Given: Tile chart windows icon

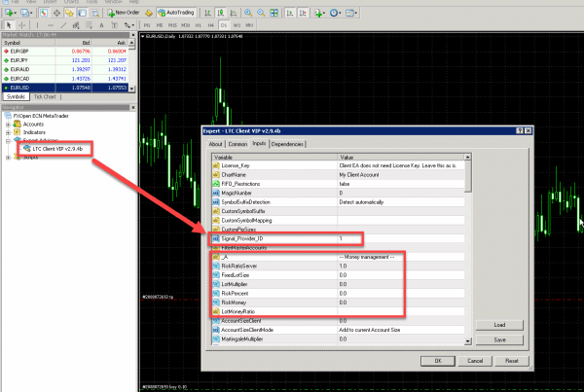Looking at the screenshot, I should [274, 13].
